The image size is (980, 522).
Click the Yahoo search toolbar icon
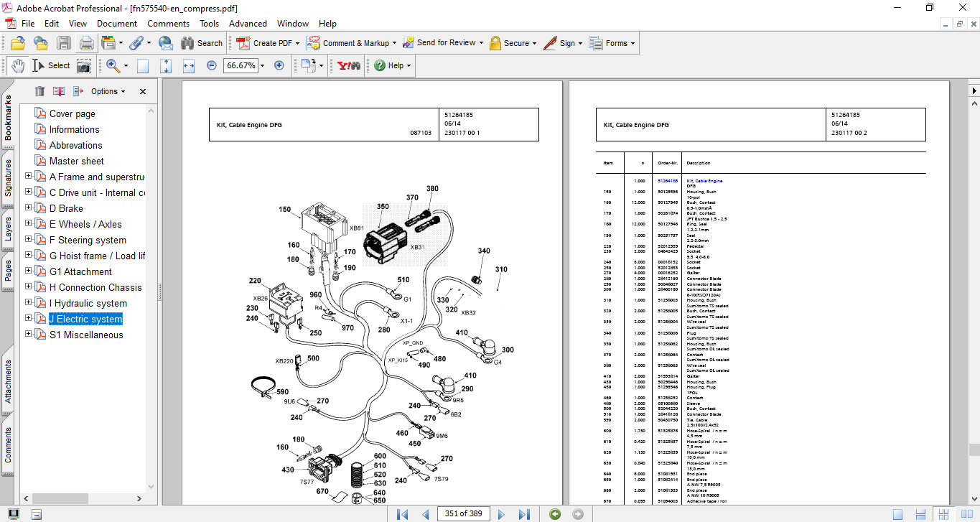(348, 65)
